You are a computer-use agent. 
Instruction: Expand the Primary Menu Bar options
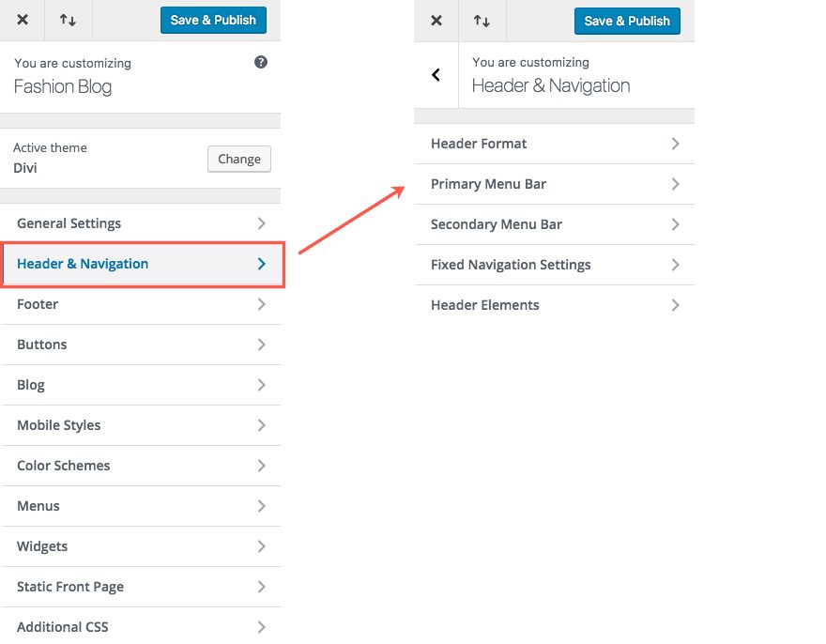(x=555, y=184)
